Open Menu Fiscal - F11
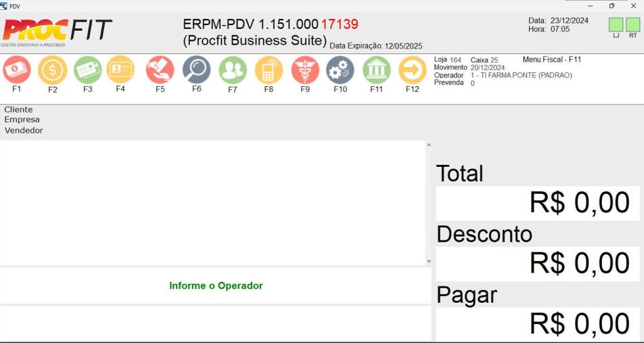The image size is (644, 343). point(552,60)
